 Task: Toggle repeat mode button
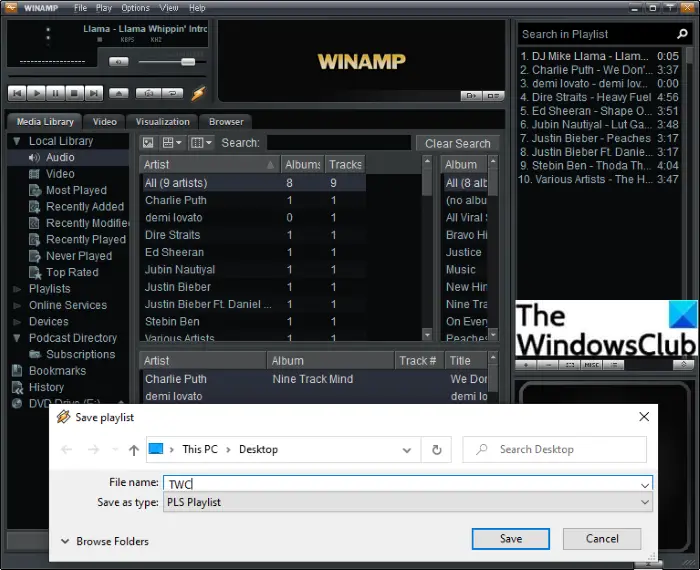(x=173, y=93)
